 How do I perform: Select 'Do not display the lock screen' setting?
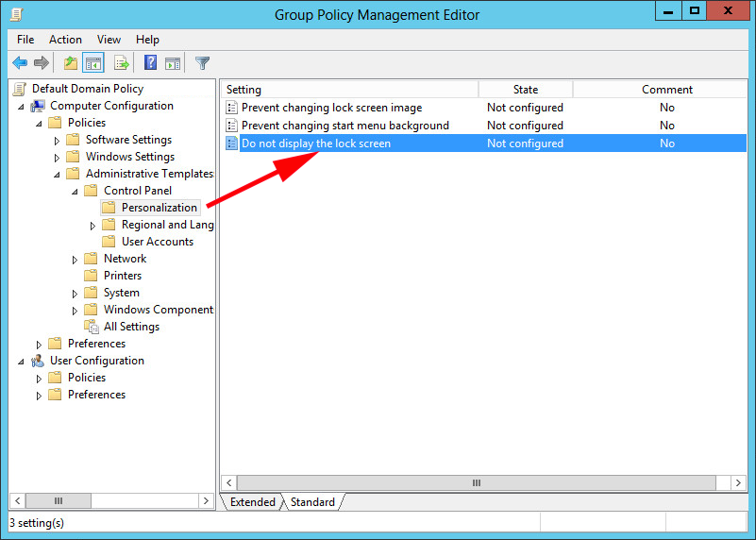pos(316,143)
